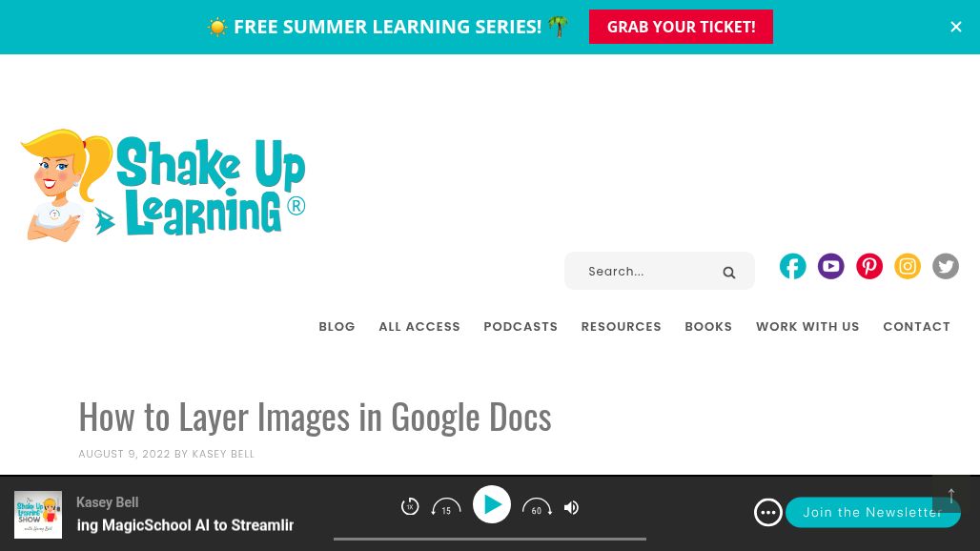Open the Instagram social icon

click(908, 266)
